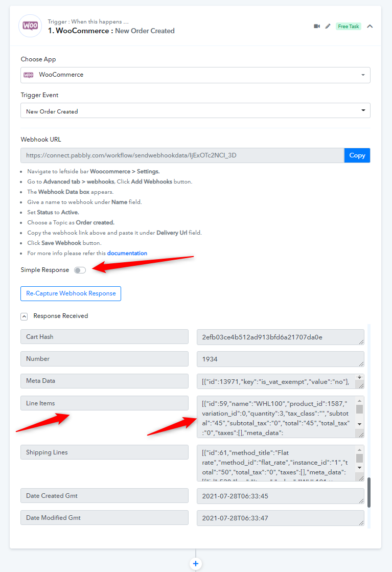Click the pencil edit icon in header
392x572 pixels.
coord(328,26)
